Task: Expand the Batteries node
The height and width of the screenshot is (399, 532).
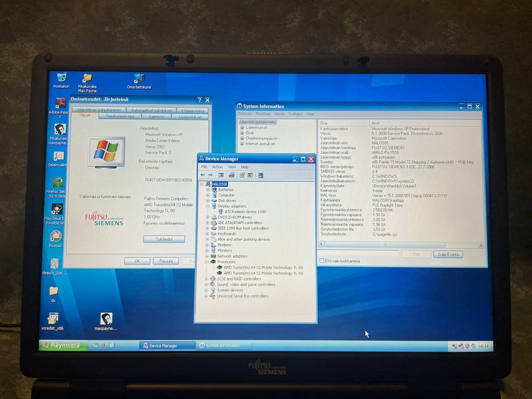Action: click(208, 190)
